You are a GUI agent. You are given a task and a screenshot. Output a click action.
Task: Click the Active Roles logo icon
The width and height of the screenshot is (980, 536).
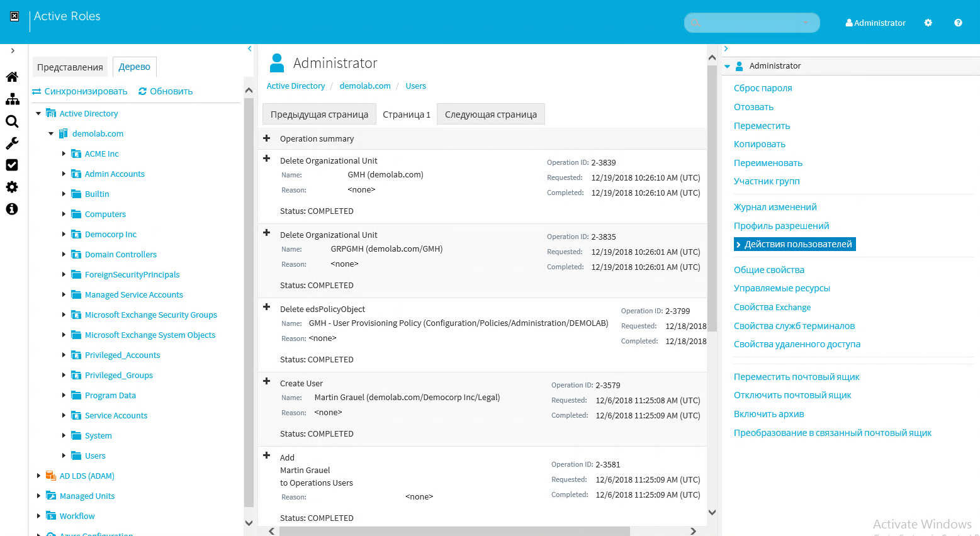pos(14,16)
